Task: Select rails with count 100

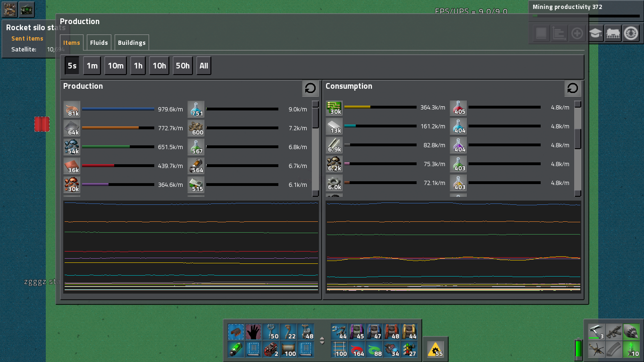Action: coord(340,349)
